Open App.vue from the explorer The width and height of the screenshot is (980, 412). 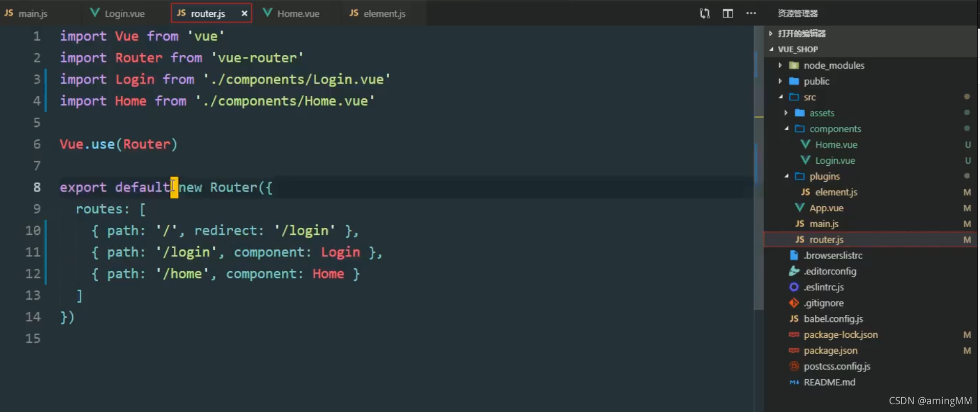click(826, 208)
